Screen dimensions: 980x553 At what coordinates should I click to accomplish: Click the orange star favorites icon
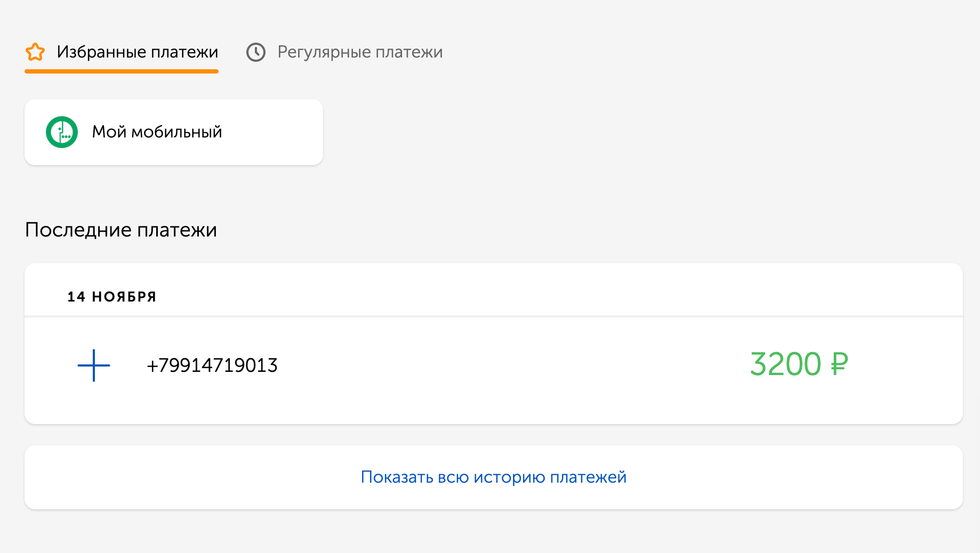tap(35, 52)
